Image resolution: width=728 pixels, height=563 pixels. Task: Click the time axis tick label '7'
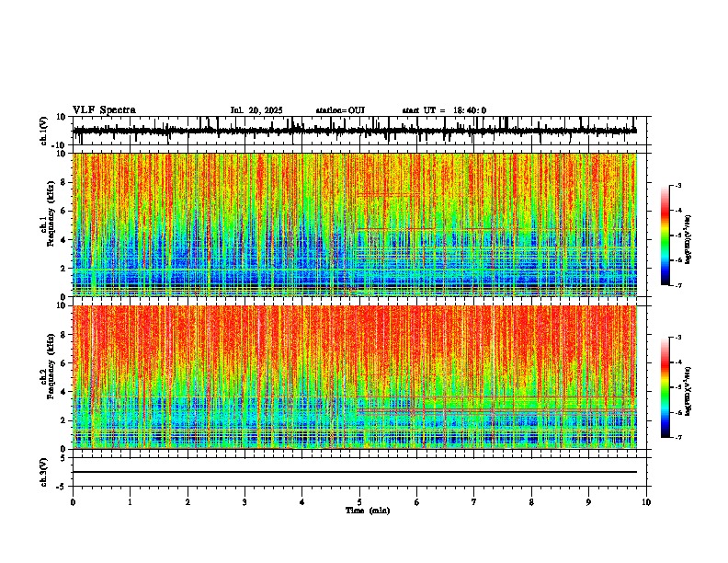[x=474, y=502]
